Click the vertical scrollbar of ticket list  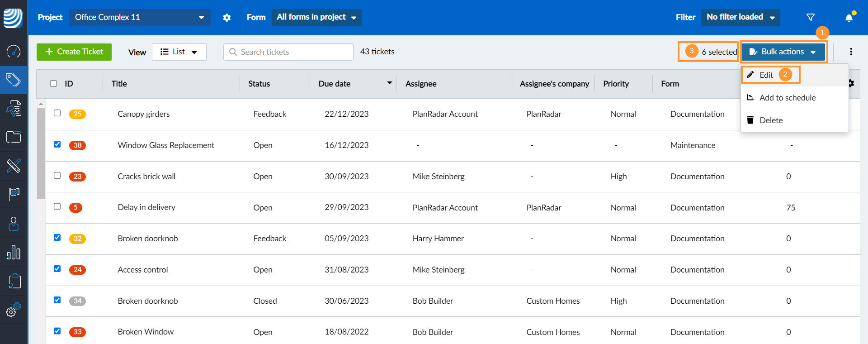[41, 154]
